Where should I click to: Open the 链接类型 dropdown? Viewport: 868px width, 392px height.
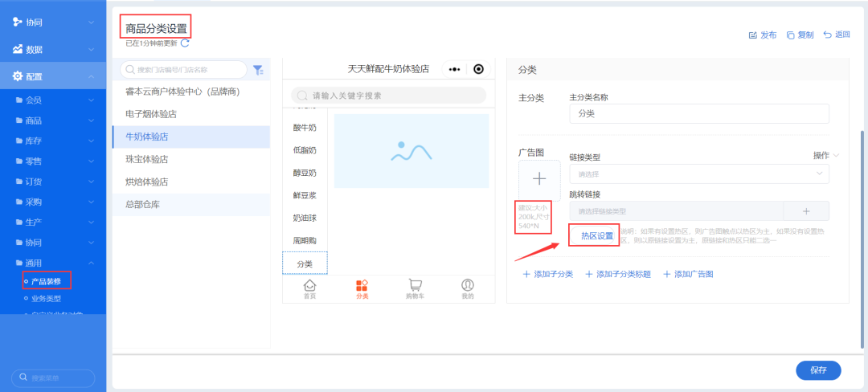[x=699, y=174]
